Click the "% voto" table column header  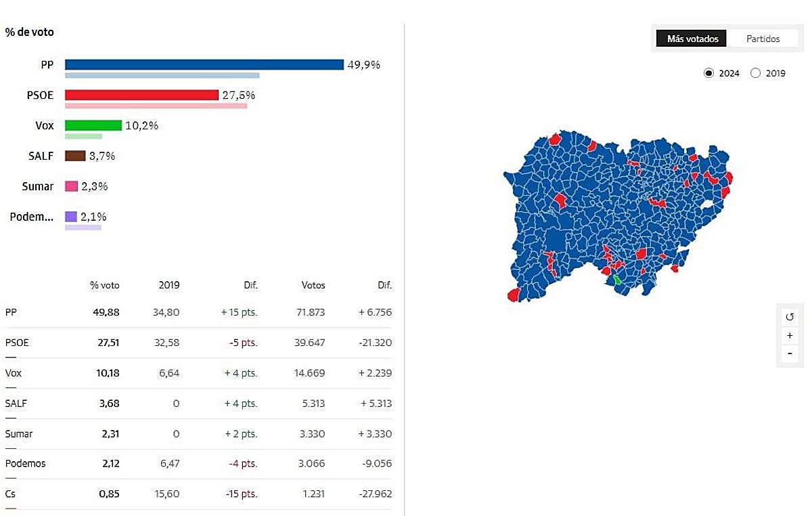[x=105, y=285]
